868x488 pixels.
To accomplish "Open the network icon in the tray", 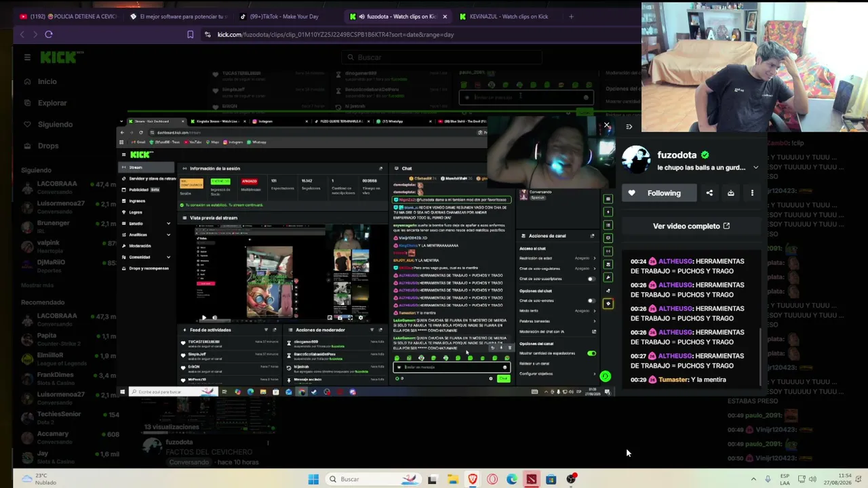I will [x=802, y=479].
